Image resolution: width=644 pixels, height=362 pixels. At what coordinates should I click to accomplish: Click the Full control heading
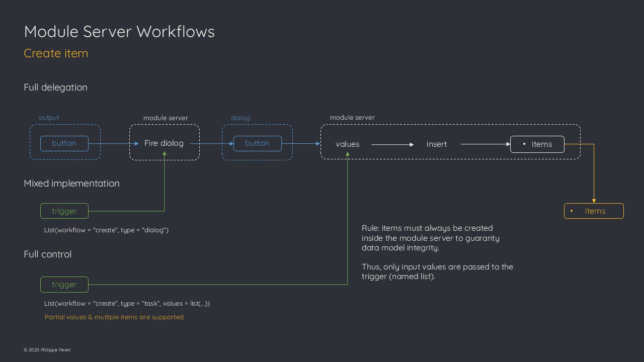(x=48, y=254)
